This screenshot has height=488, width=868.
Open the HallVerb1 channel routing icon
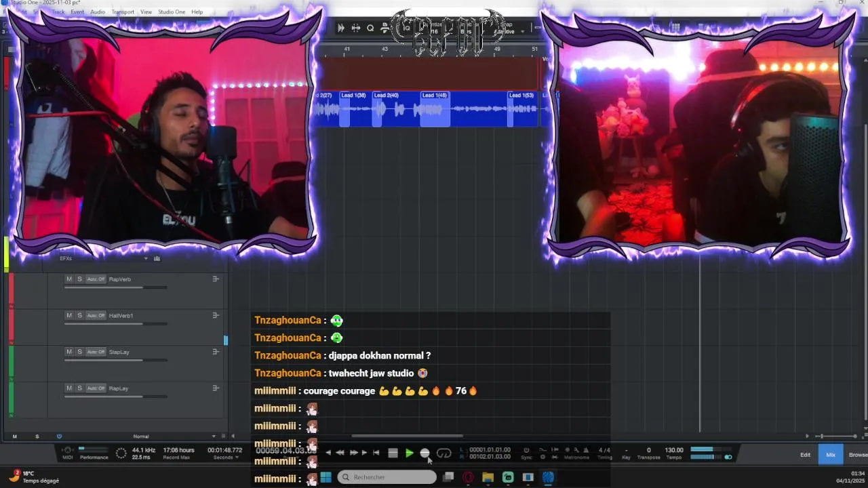point(216,315)
